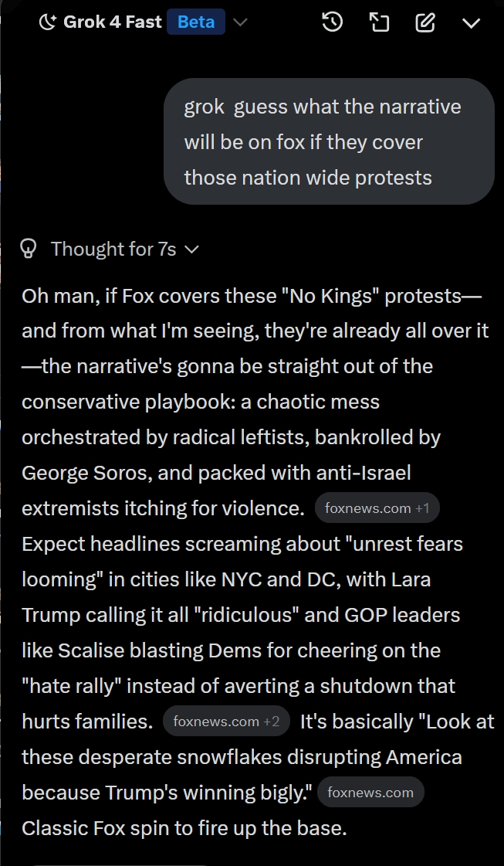Click the Grok logo icon

48,22
